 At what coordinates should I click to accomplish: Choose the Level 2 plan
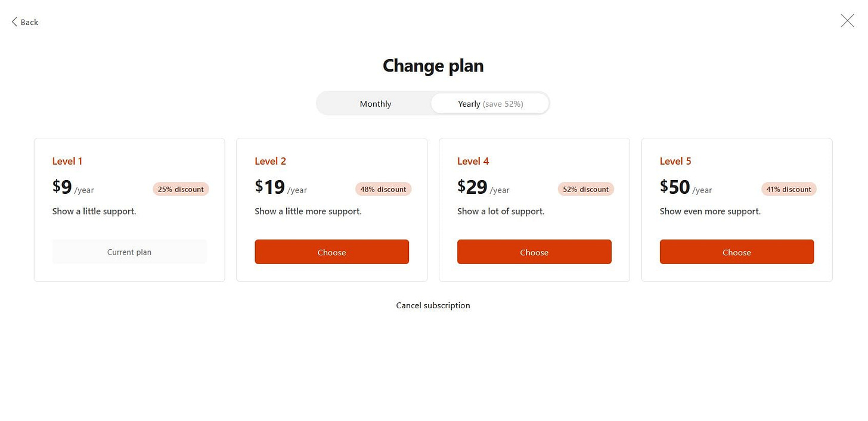(x=331, y=252)
